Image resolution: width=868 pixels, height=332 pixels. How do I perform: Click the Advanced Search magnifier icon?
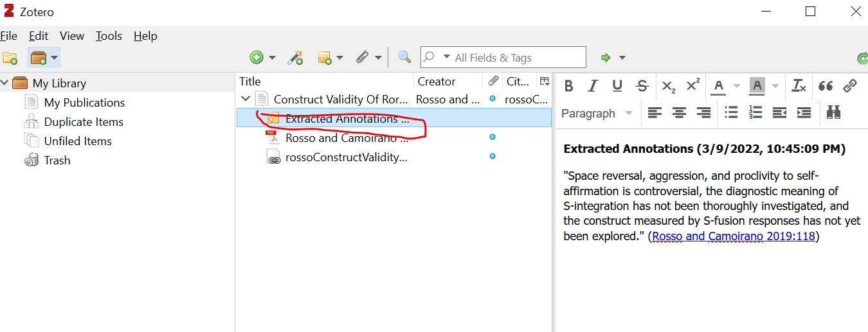point(404,58)
